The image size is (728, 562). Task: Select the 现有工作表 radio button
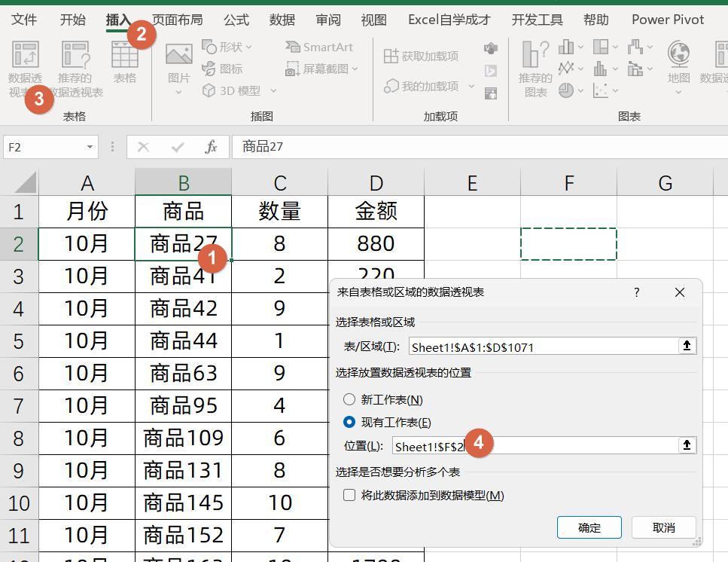[349, 423]
